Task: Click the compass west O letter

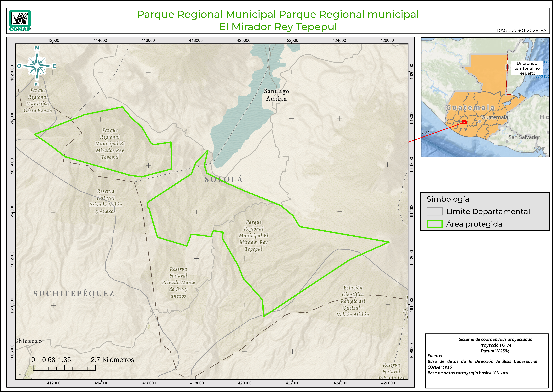Action: [19, 66]
